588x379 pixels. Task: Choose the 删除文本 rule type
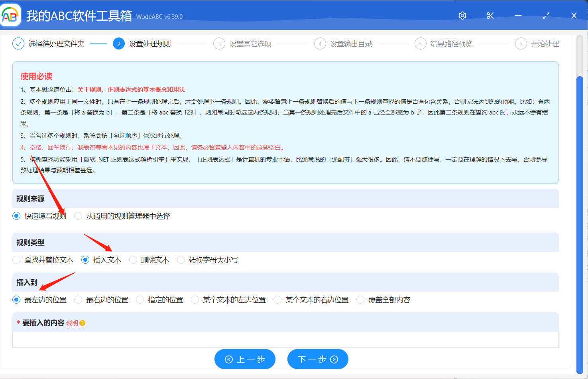pos(133,260)
